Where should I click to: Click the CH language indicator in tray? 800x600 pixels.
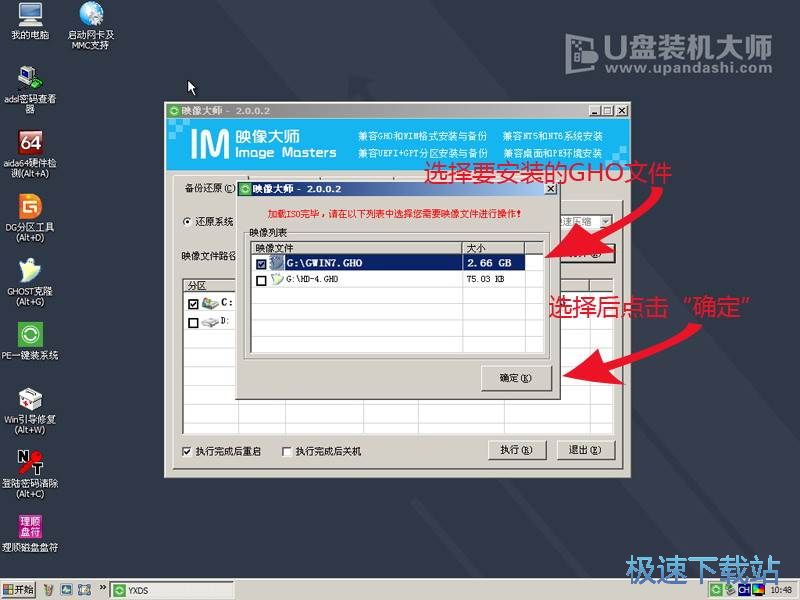744,590
